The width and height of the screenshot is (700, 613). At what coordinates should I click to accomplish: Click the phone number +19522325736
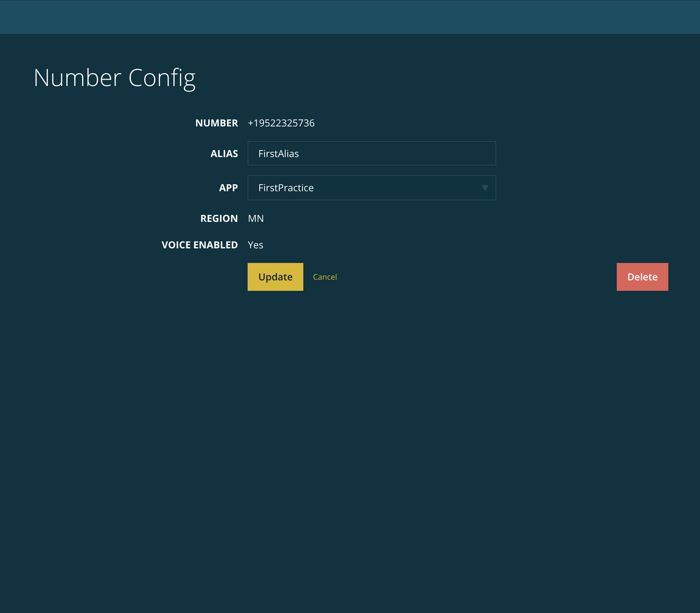pyautogui.click(x=281, y=123)
